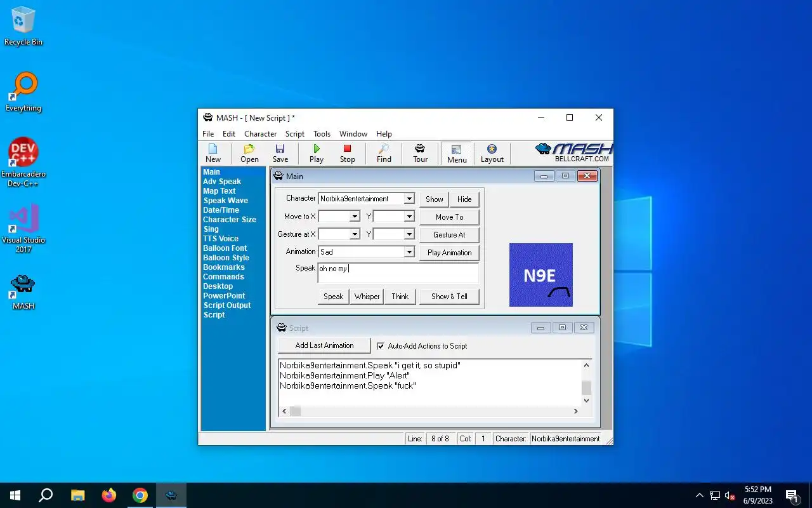The image size is (812, 508).
Task: Click the New script toolbar icon
Action: click(x=213, y=153)
